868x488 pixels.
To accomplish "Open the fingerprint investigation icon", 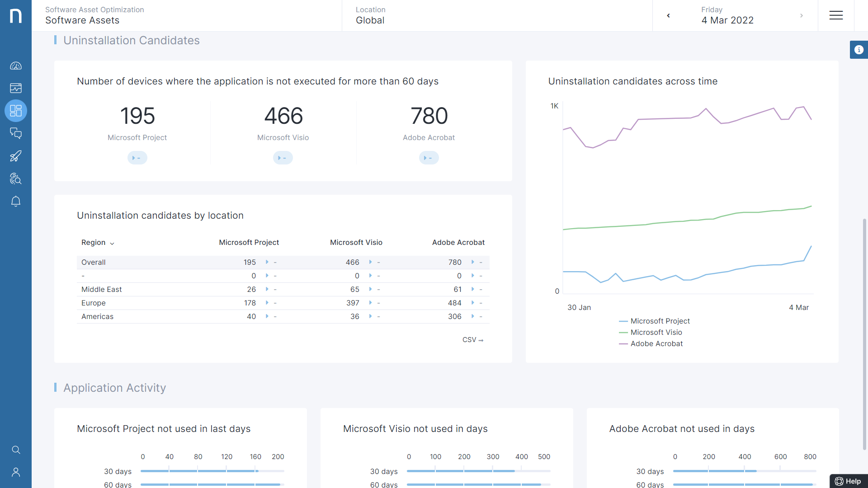I will [16, 179].
